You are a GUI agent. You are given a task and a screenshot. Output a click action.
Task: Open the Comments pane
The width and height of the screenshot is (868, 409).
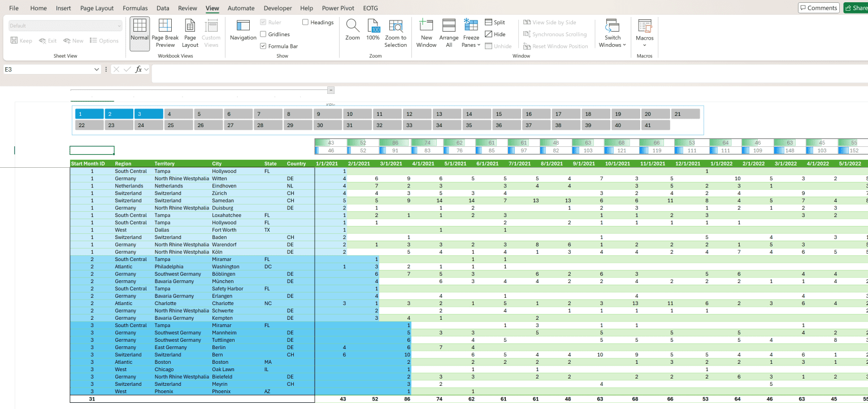click(x=818, y=8)
